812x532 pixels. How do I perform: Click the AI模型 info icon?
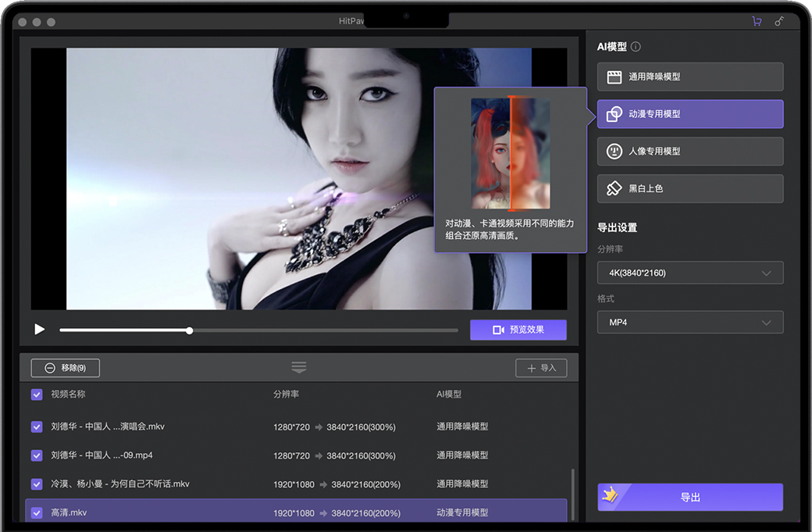point(636,47)
